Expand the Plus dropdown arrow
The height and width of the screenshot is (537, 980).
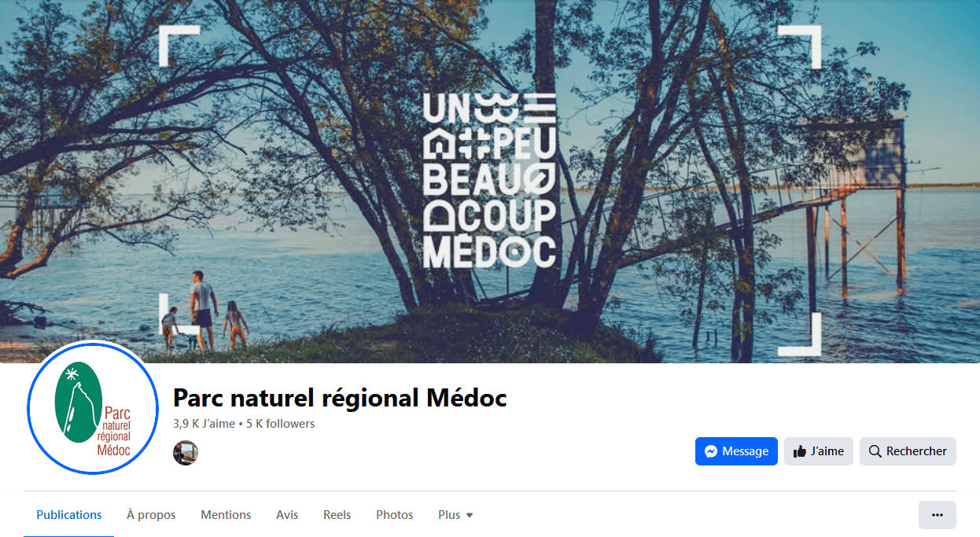[x=470, y=516]
